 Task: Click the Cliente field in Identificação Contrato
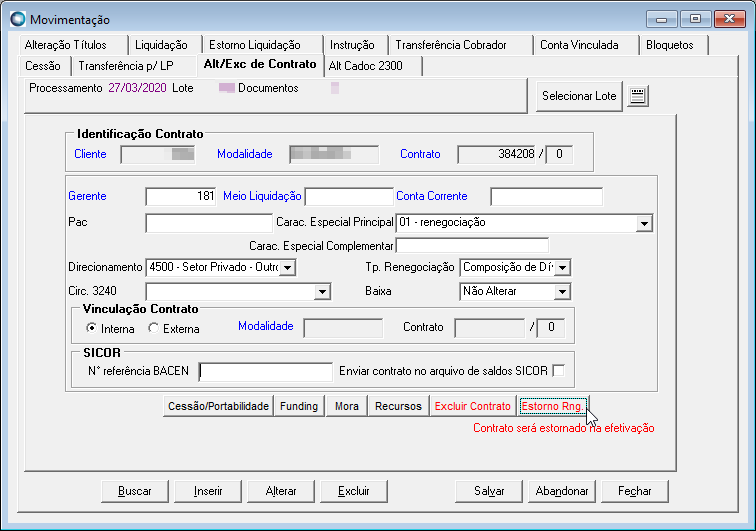click(x=158, y=154)
